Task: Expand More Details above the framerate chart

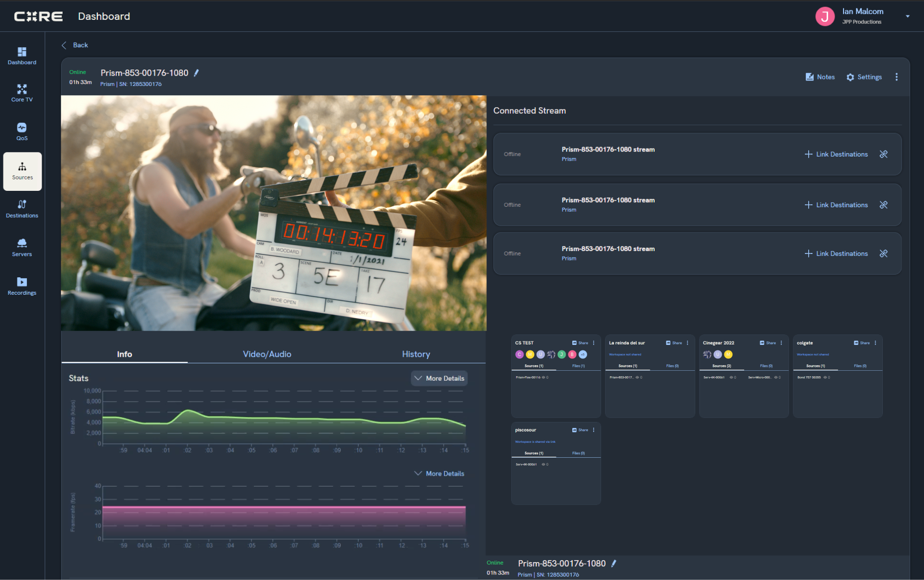Action: 439,474
